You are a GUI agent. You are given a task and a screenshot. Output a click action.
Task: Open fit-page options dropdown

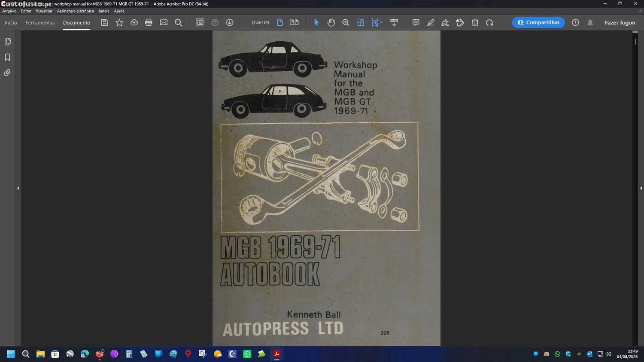click(381, 23)
